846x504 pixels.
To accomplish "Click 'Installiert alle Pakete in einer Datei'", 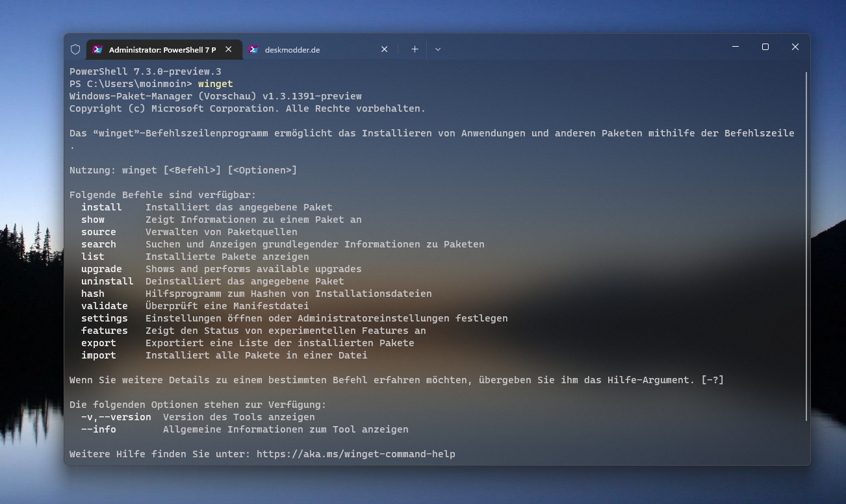I will click(x=257, y=355).
